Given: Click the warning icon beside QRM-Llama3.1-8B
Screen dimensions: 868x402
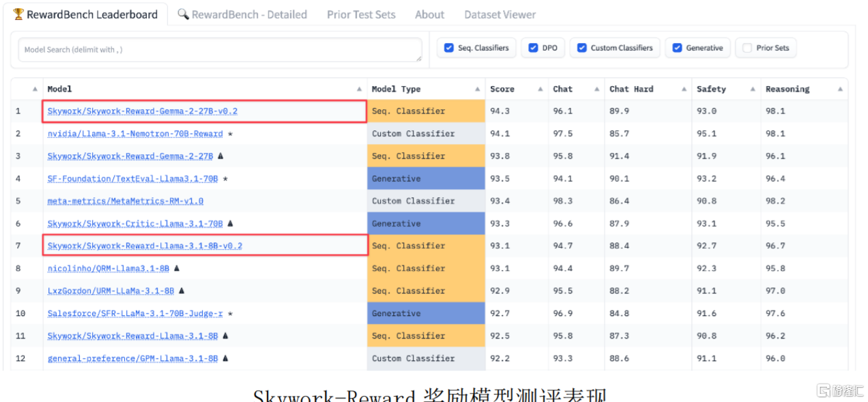Looking at the screenshot, I should 177,268.
